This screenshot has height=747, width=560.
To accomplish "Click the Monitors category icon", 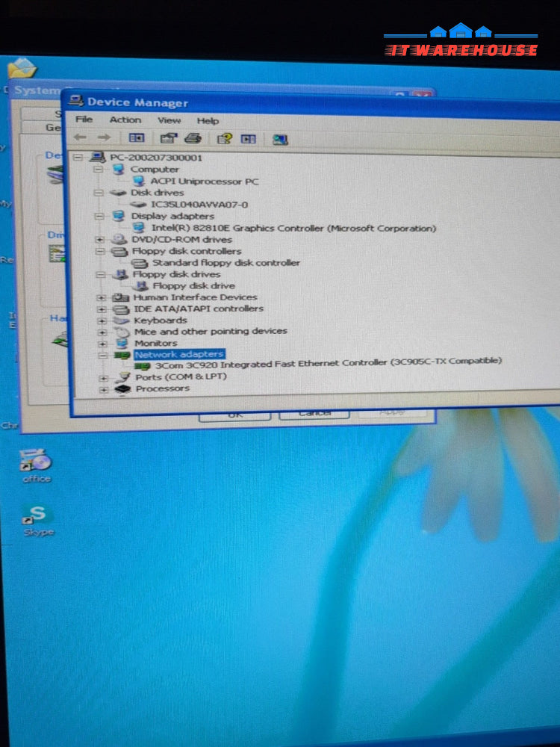I will click(122, 343).
